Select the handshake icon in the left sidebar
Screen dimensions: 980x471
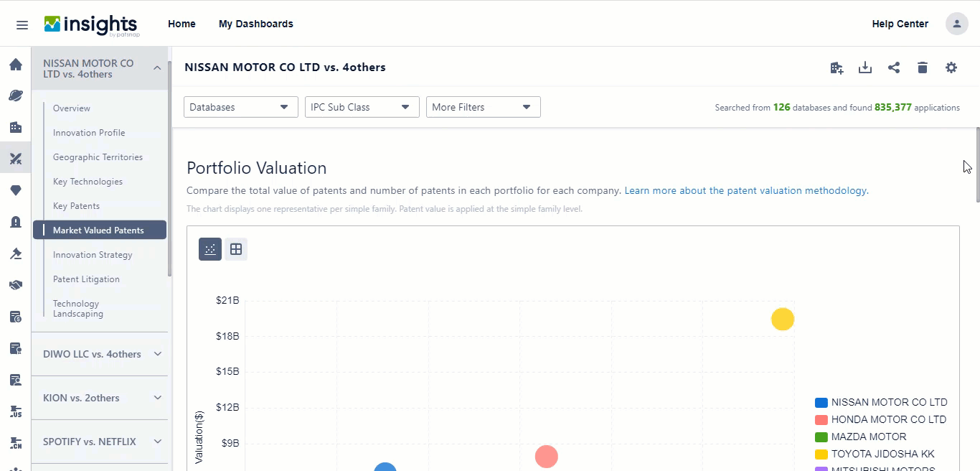tap(16, 285)
